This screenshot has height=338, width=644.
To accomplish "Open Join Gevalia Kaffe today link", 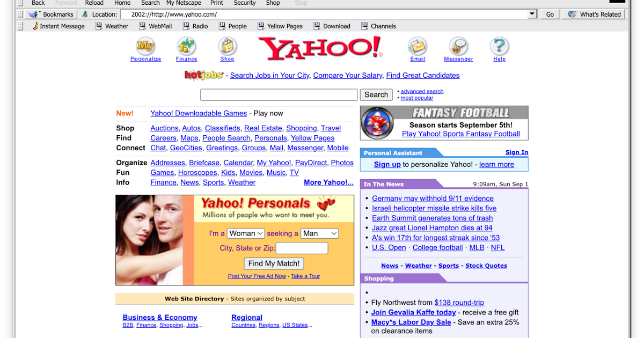I will point(413,312).
